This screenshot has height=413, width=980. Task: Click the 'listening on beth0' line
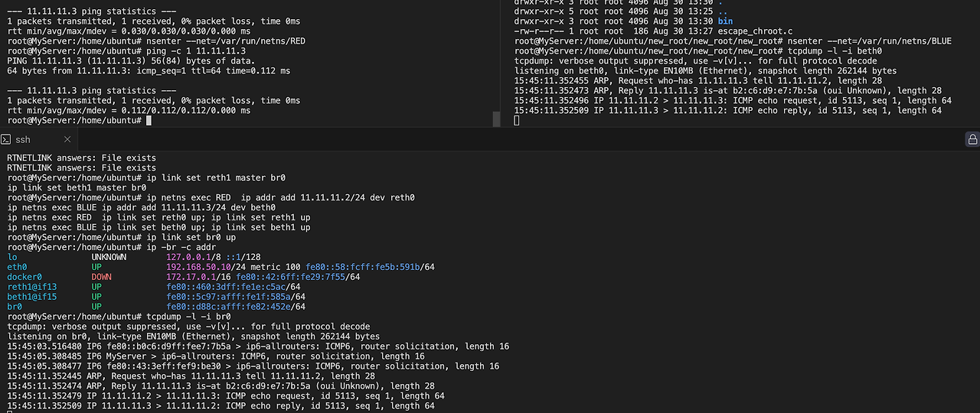[705, 70]
